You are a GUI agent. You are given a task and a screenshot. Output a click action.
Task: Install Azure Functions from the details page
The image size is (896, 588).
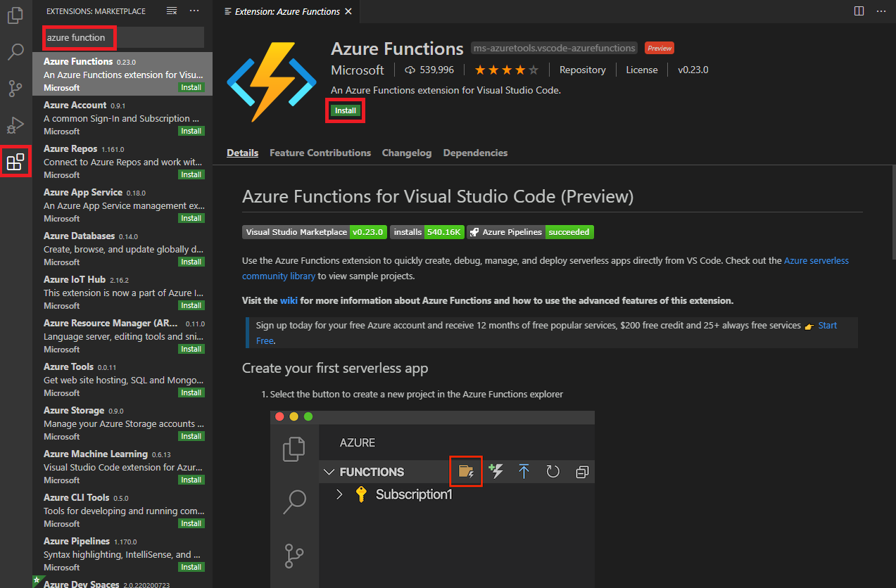point(346,110)
